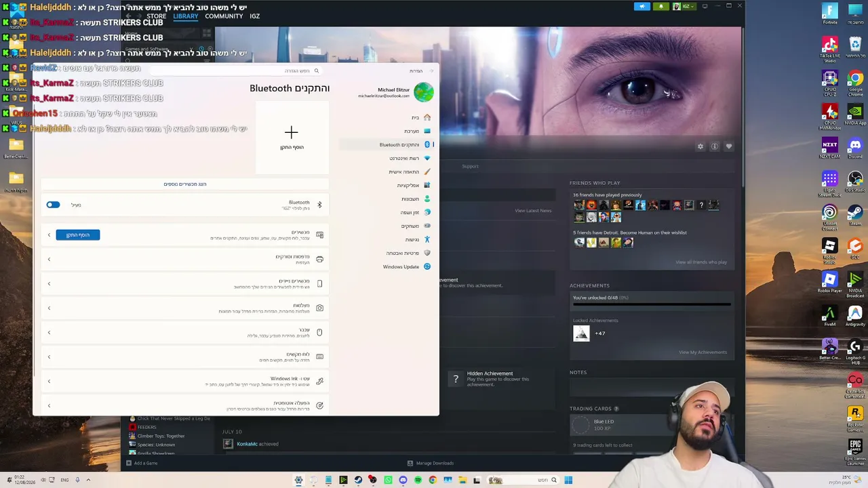Click the keyboard icon in the לוח מקשים row
Screen dimensions: 868x488
click(x=319, y=357)
